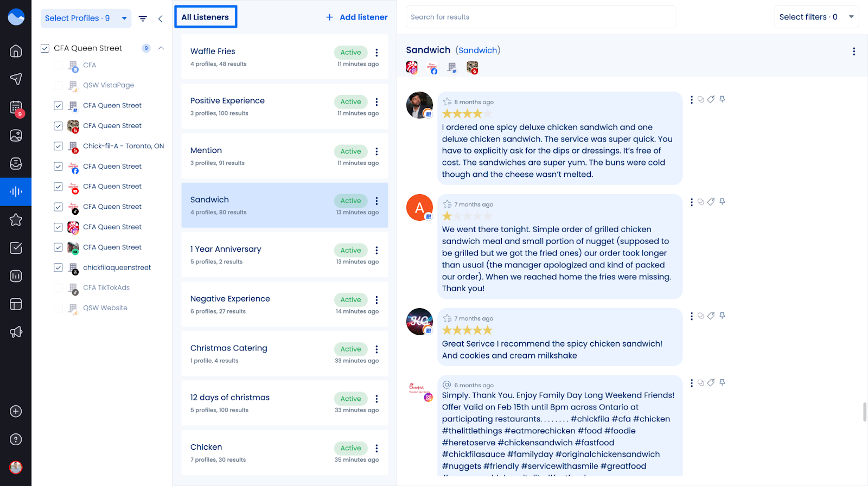
Task: Check the QSW Website checkbox
Action: pyautogui.click(x=58, y=308)
